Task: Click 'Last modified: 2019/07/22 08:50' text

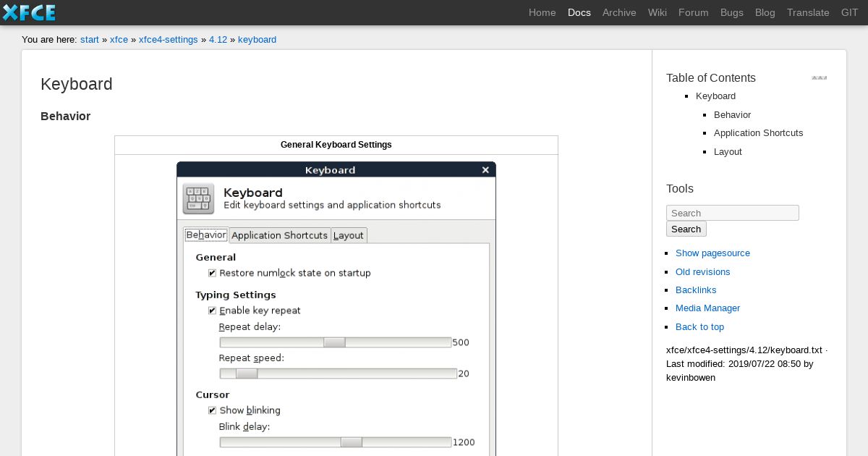Action: pyautogui.click(x=733, y=364)
